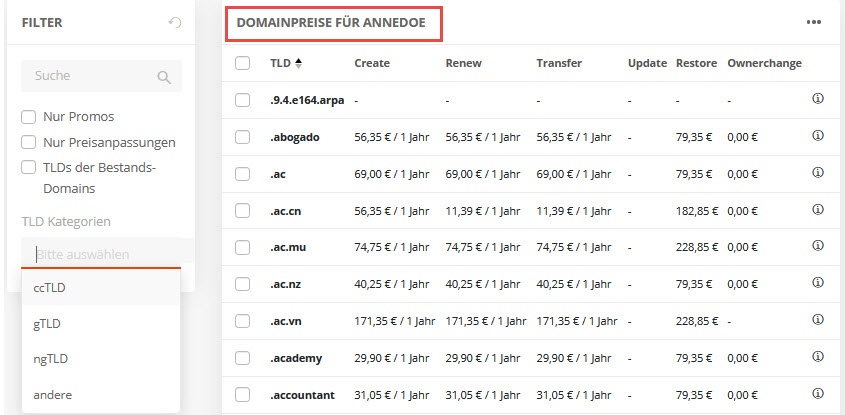Focus the Suche search field
The image size is (845, 415).
(x=101, y=76)
